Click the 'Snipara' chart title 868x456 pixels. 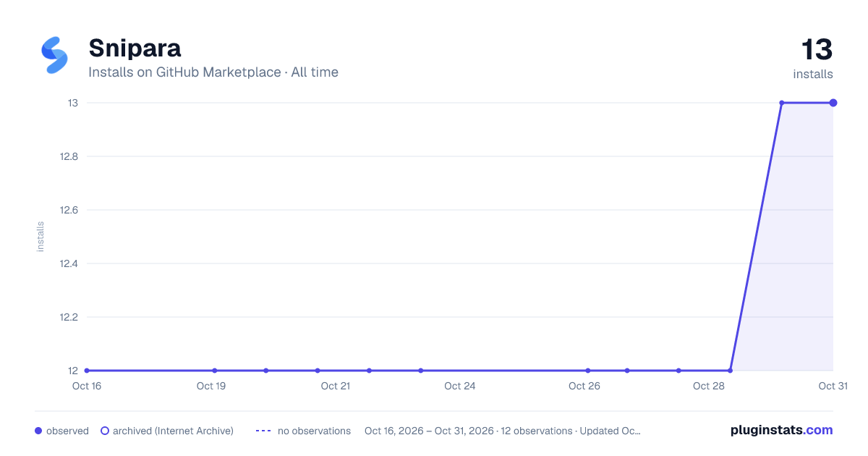tap(135, 48)
